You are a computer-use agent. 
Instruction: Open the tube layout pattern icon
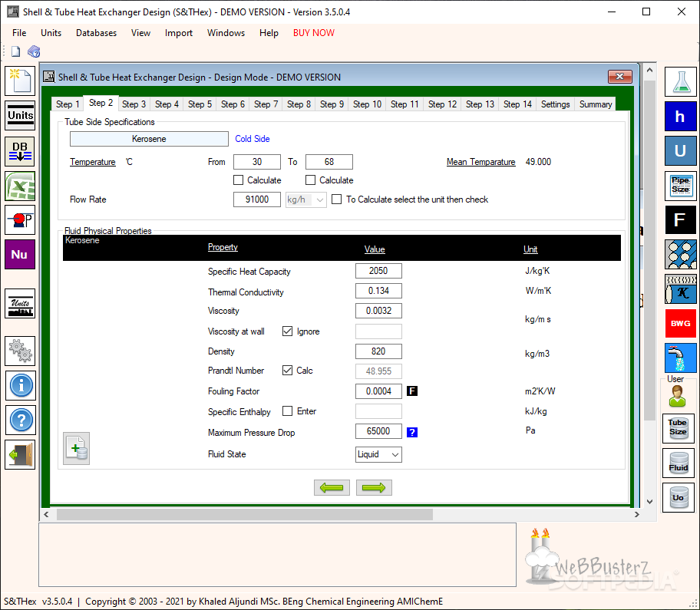(x=680, y=254)
